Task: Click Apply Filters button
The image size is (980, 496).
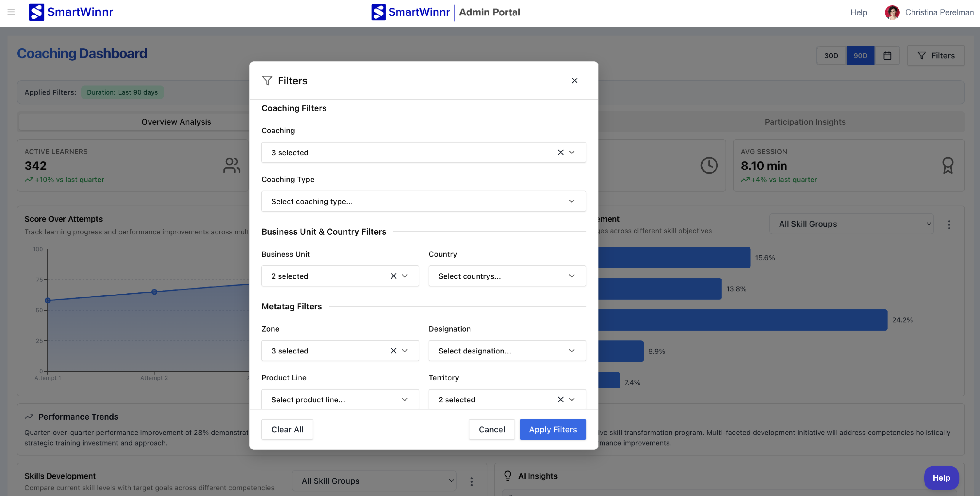Action: [x=552, y=429]
